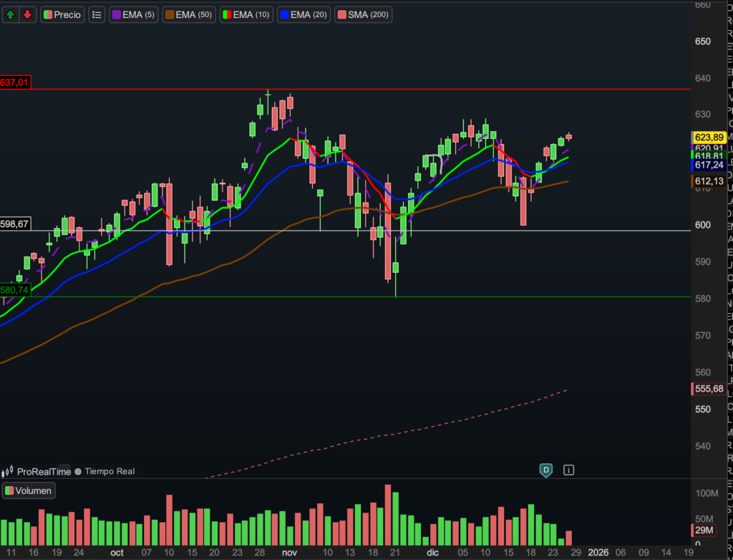Open EMA (10) indicator options
This screenshot has height=560, width=733.
click(246, 14)
